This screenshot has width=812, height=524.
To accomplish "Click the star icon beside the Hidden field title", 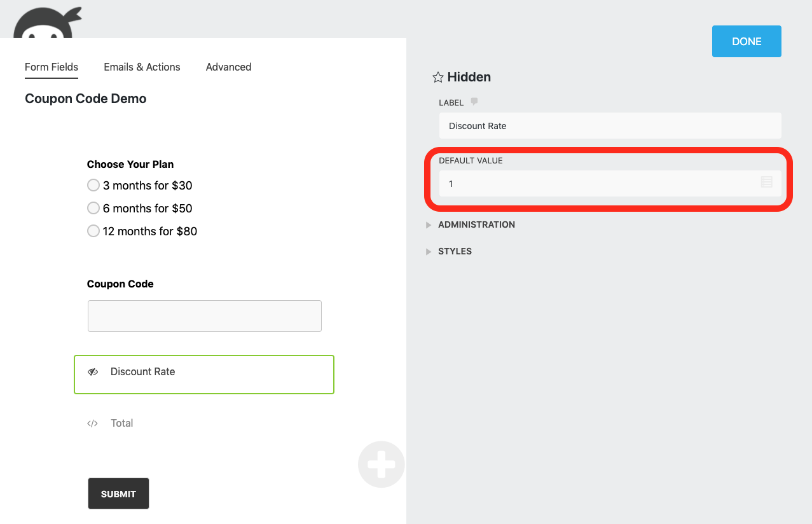I will pos(437,77).
